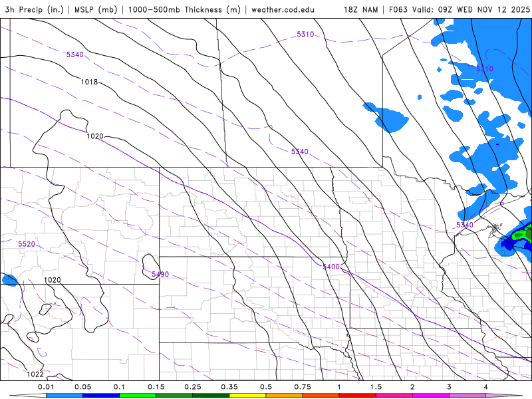Click the legend value '0.75'

(x=303, y=387)
